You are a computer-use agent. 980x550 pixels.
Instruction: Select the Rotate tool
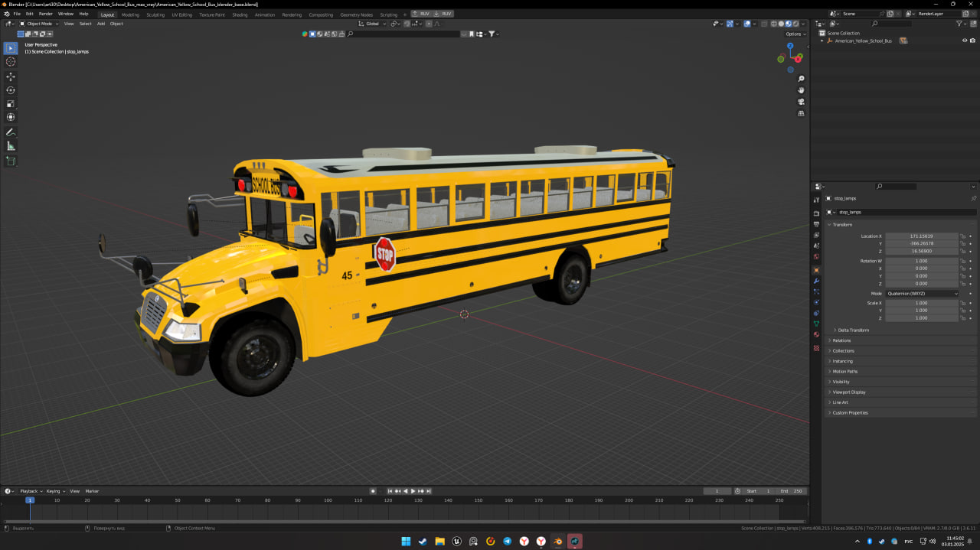click(11, 90)
